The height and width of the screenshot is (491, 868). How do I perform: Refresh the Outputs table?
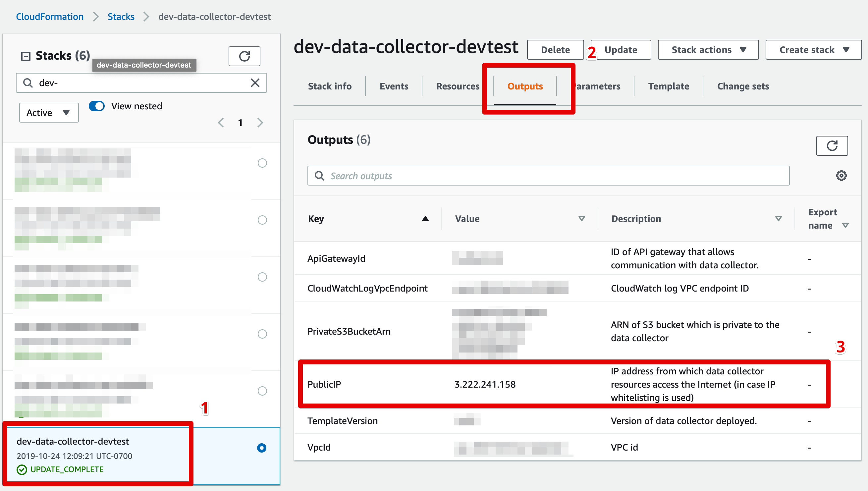pyautogui.click(x=831, y=146)
